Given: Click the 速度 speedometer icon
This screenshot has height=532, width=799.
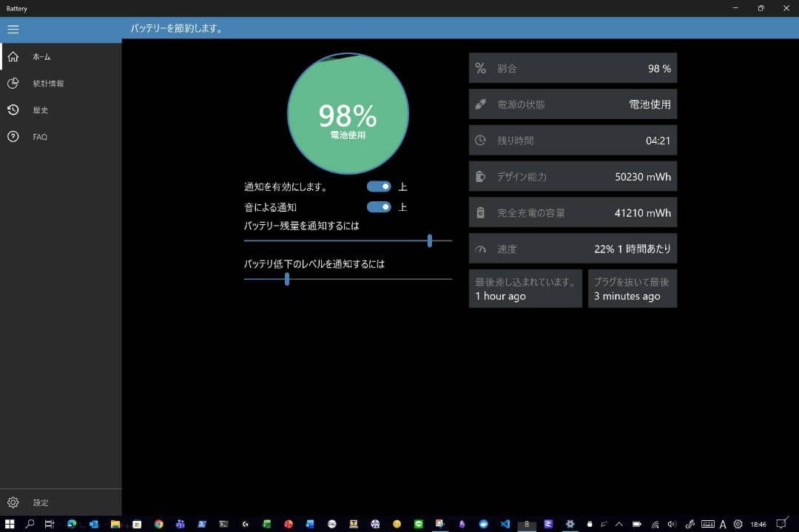Looking at the screenshot, I should point(482,249).
